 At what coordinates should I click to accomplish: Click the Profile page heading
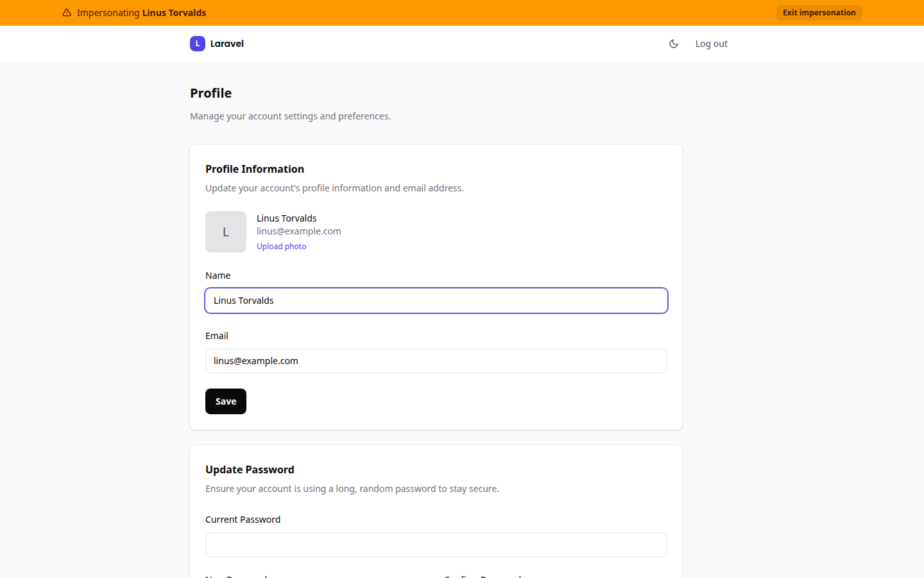(x=211, y=93)
